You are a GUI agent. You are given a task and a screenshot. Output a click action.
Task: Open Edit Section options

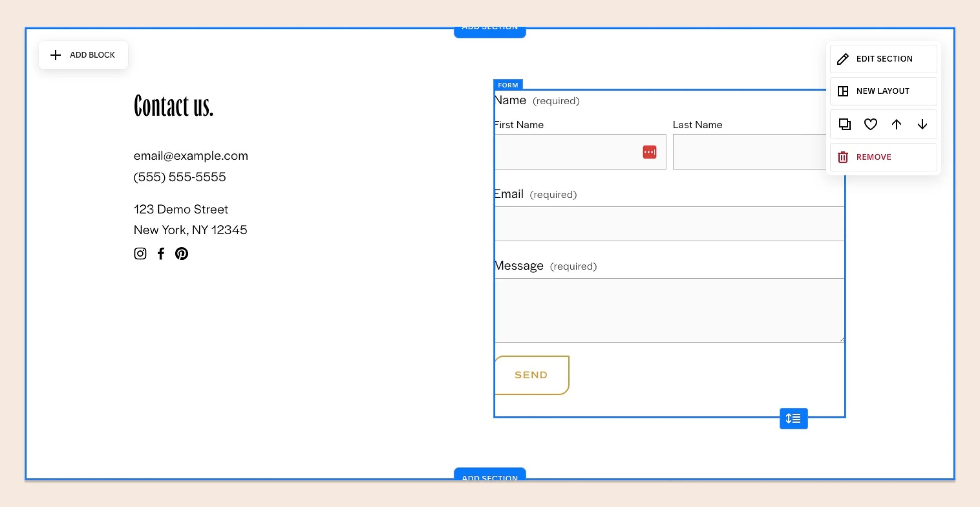click(884, 59)
